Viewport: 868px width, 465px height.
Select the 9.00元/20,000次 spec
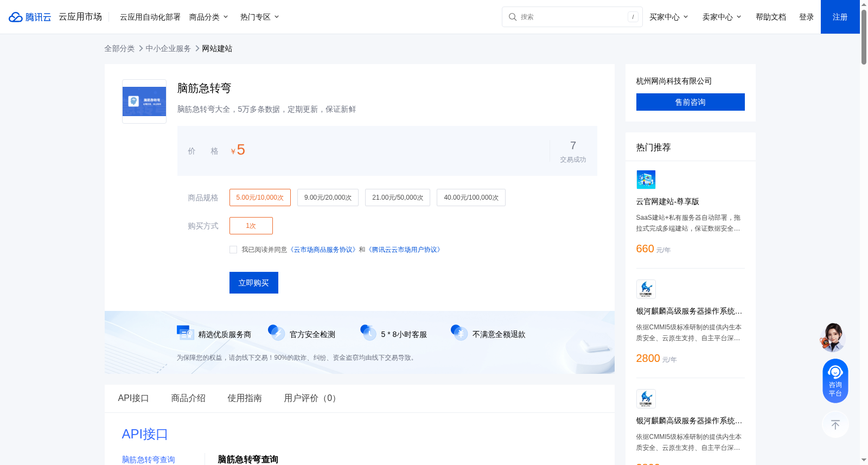[328, 198]
